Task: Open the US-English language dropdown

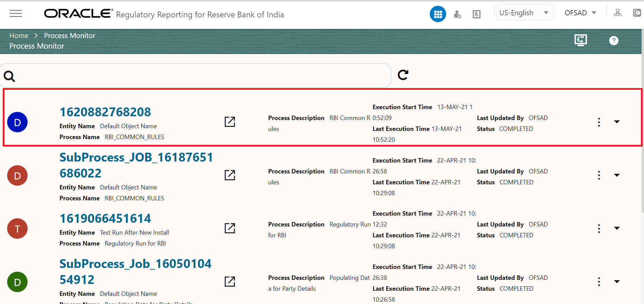Action: click(524, 13)
